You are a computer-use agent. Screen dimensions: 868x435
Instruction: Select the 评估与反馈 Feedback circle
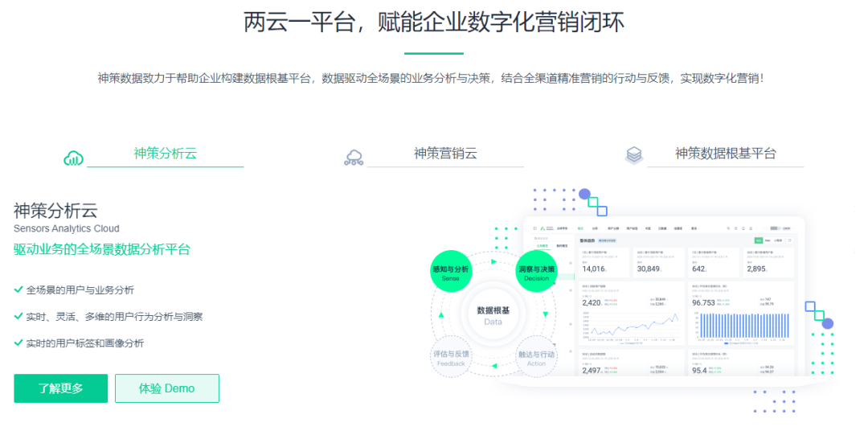click(x=451, y=358)
